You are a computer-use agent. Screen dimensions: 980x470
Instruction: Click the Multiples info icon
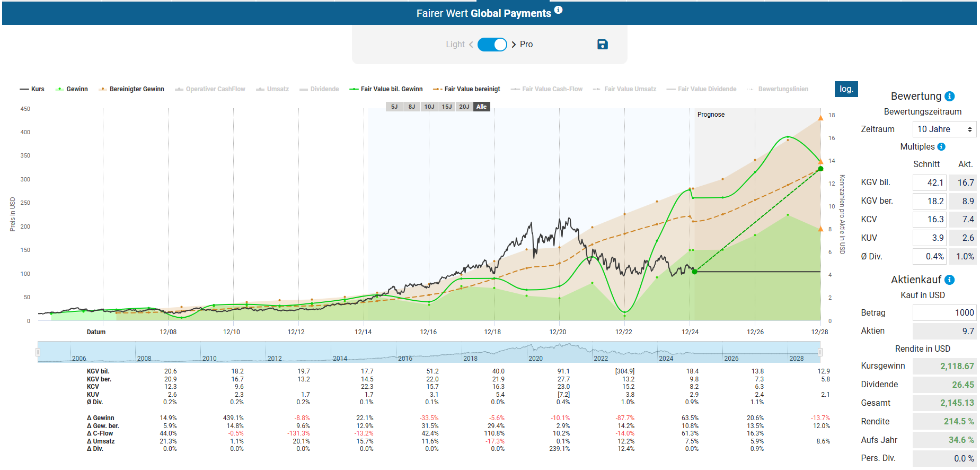click(x=941, y=147)
